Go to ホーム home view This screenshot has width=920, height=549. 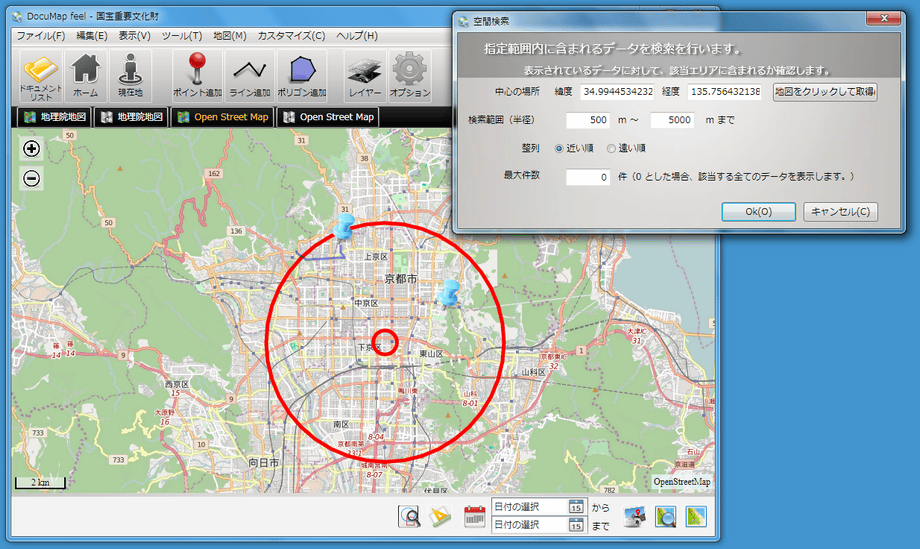[x=86, y=76]
